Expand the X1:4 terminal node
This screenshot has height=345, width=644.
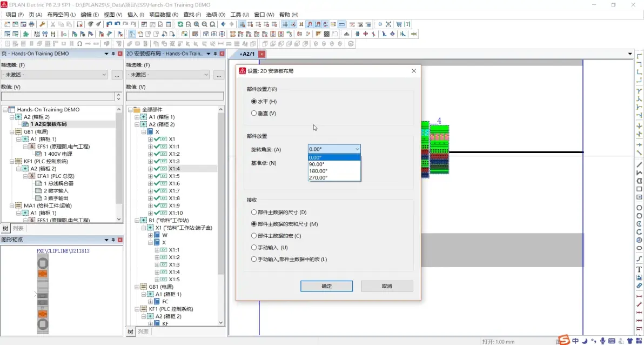150,169
